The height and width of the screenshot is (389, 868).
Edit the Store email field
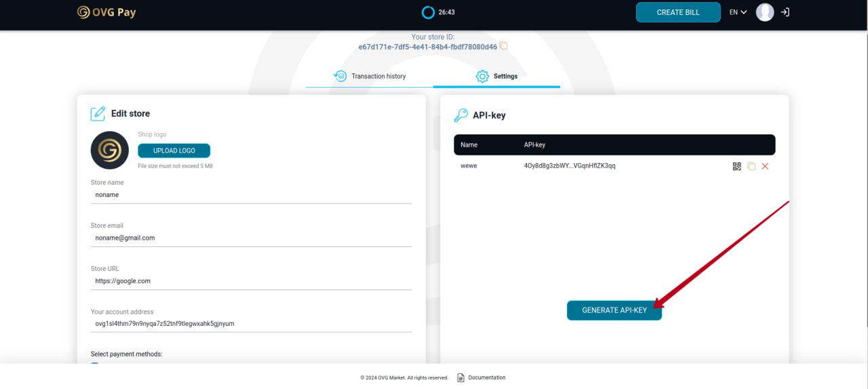click(x=252, y=238)
